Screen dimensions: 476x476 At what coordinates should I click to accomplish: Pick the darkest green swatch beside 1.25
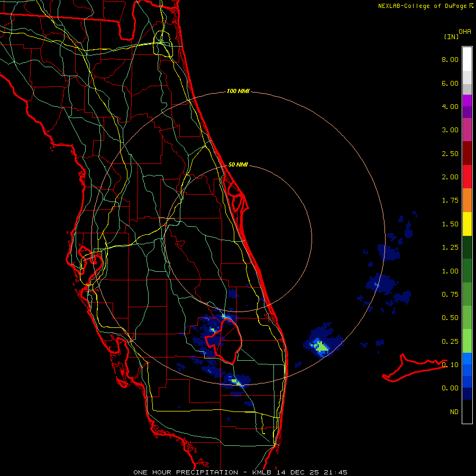[x=467, y=247]
